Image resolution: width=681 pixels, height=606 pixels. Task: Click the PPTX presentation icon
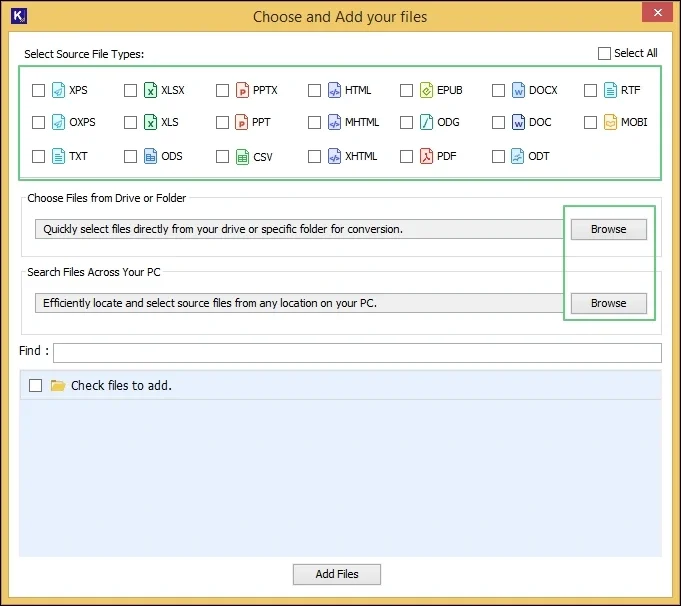[242, 90]
